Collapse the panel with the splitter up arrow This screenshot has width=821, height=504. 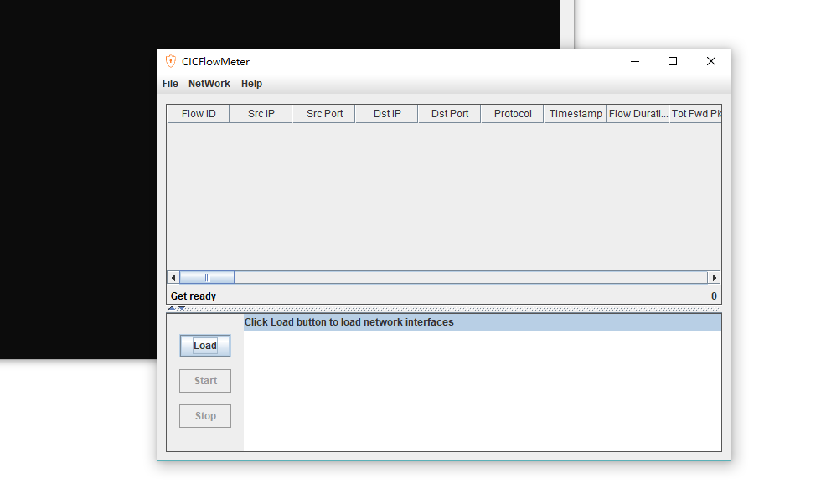[173, 308]
